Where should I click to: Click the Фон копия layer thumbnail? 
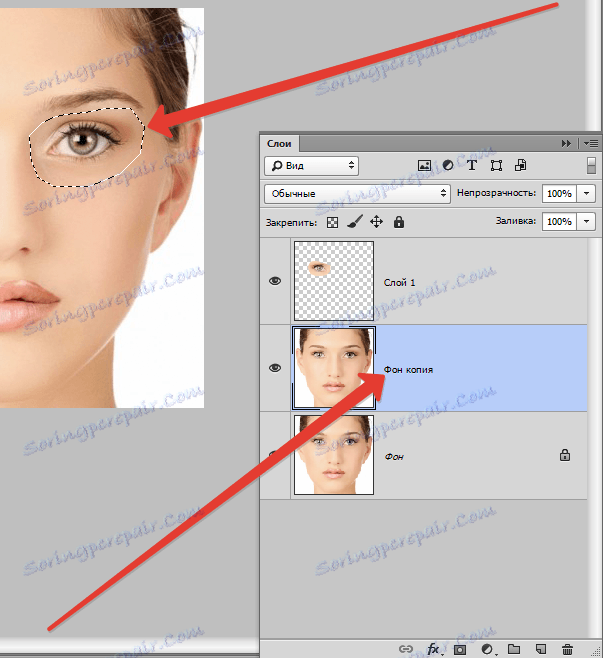point(334,368)
